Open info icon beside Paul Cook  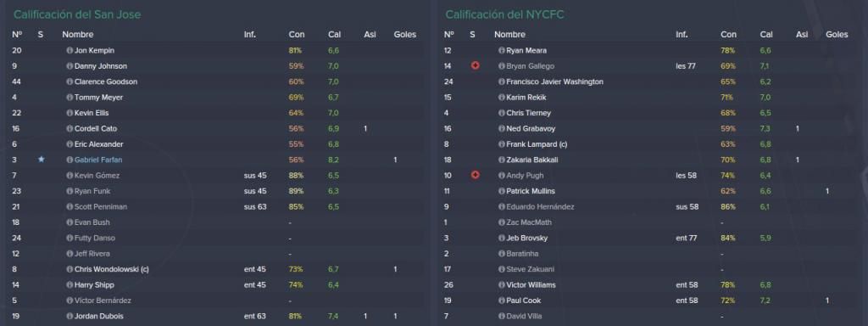click(502, 301)
